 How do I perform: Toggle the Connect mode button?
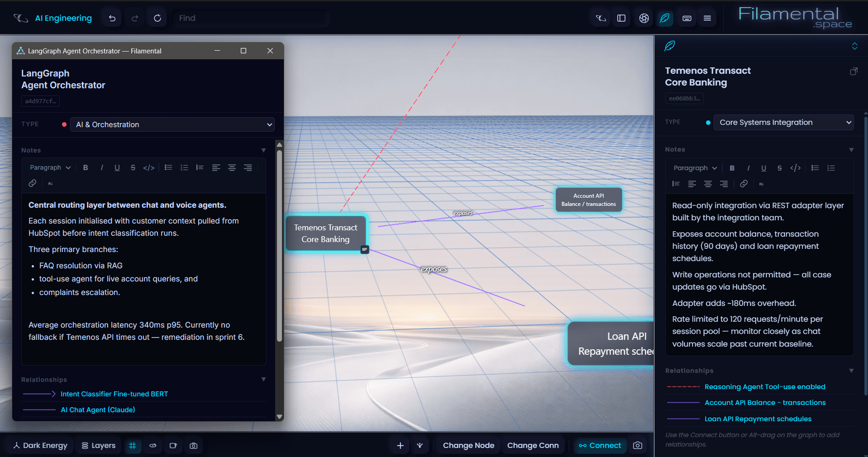coord(600,445)
